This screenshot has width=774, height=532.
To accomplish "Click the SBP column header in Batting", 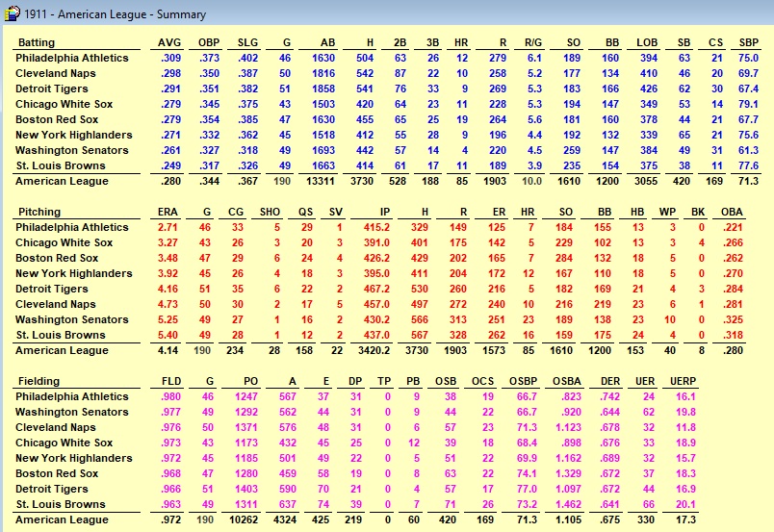I will [748, 42].
